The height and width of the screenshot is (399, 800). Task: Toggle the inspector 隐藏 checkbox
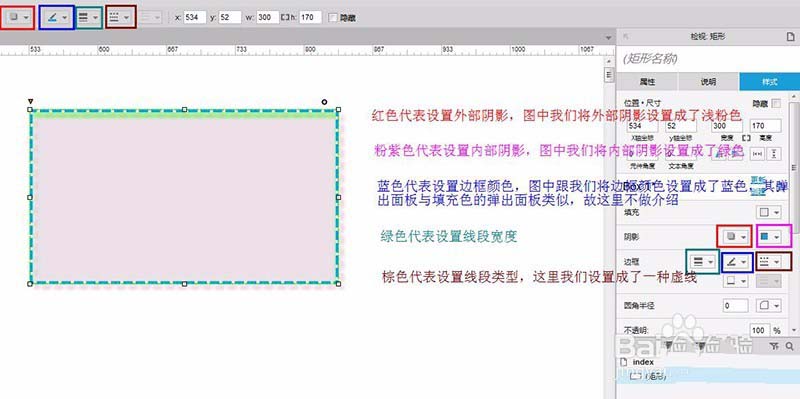pos(777,103)
